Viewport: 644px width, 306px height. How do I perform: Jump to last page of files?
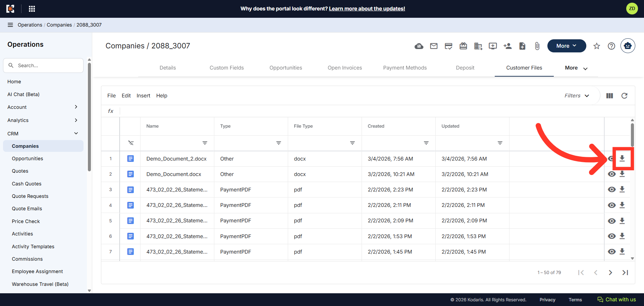tap(625, 272)
